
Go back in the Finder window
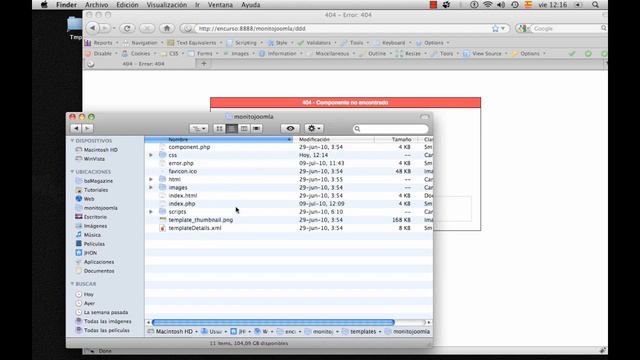tap(76, 129)
